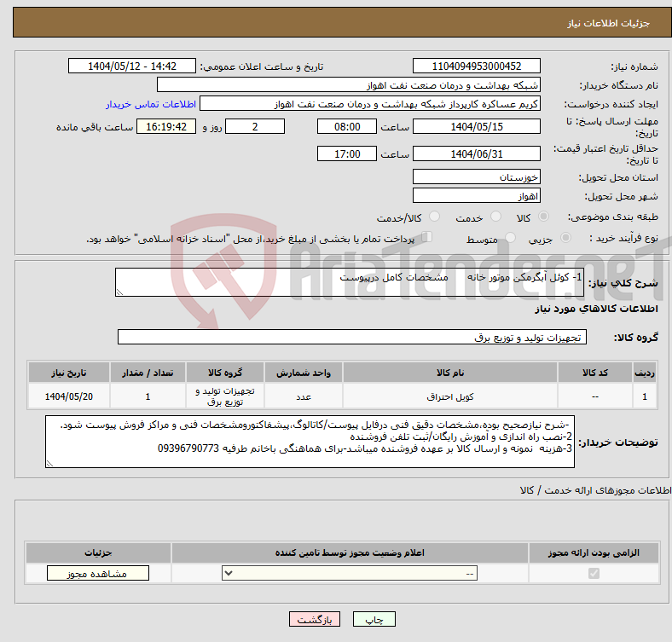Image resolution: width=672 pixels, height=642 pixels.
Task: Toggle the Islamic treasury payment checkbox
Action: pos(427,237)
